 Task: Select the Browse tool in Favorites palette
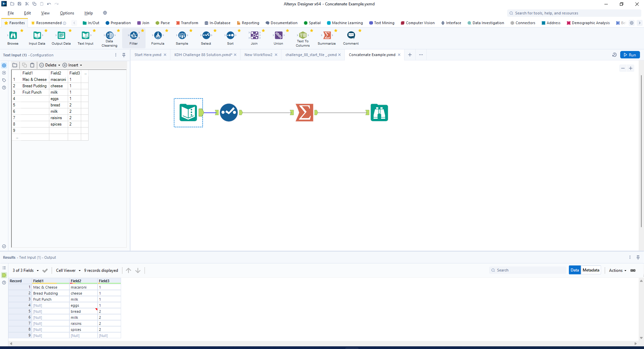(13, 35)
